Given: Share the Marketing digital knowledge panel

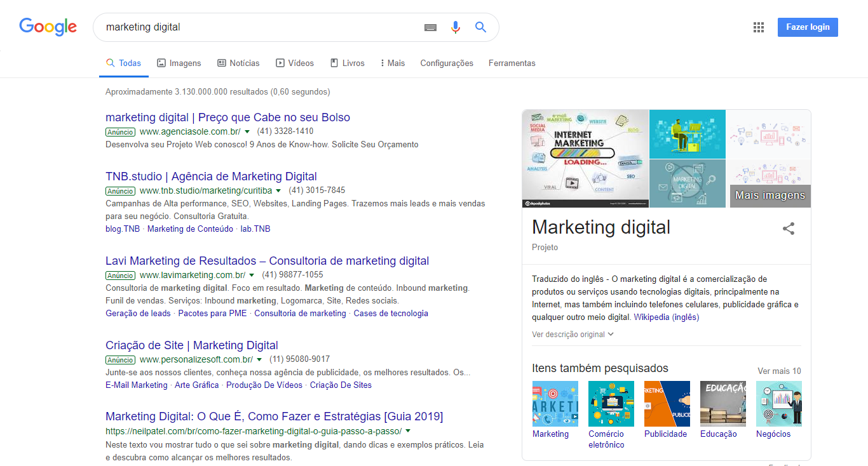Looking at the screenshot, I should 789,229.
